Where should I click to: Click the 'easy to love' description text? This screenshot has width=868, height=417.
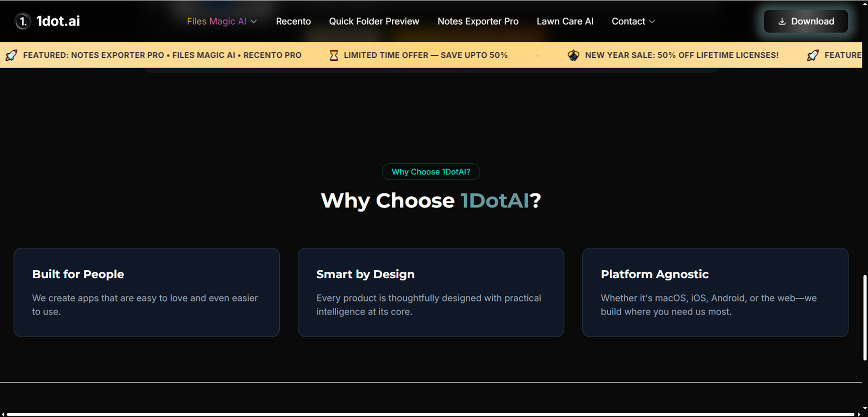click(x=145, y=305)
